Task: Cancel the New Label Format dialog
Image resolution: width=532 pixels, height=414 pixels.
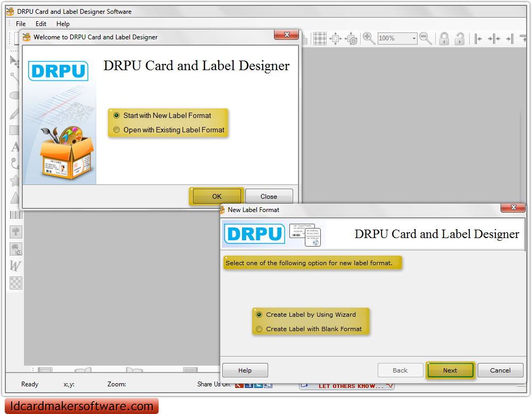Action: pos(500,370)
